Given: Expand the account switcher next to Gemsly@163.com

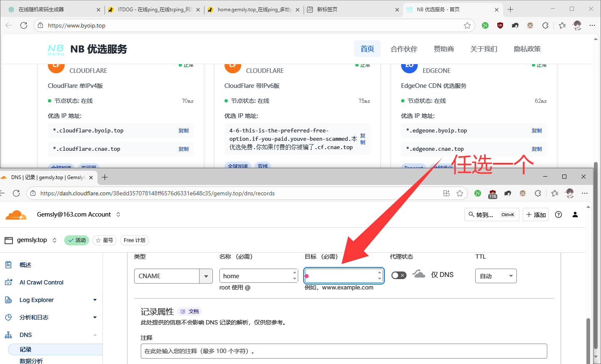Looking at the screenshot, I should [118, 214].
